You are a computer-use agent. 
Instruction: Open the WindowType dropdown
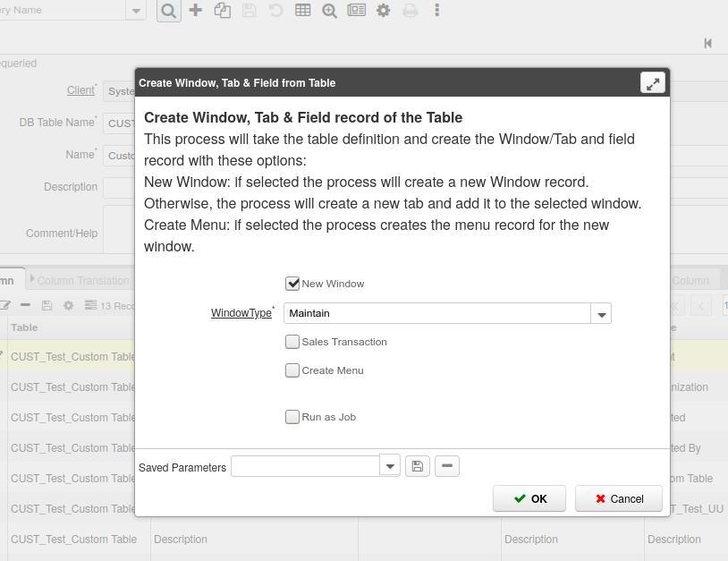tap(601, 313)
